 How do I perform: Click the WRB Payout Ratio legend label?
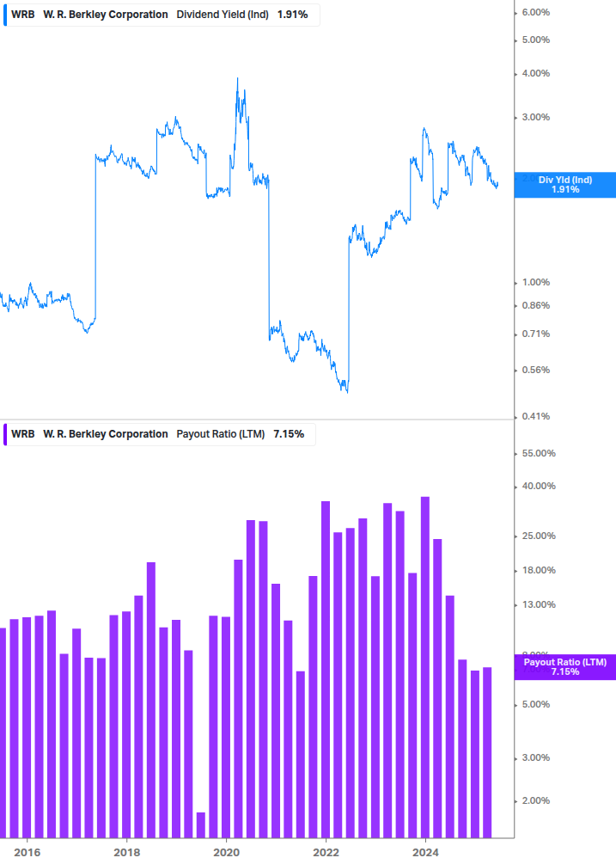pos(158,434)
